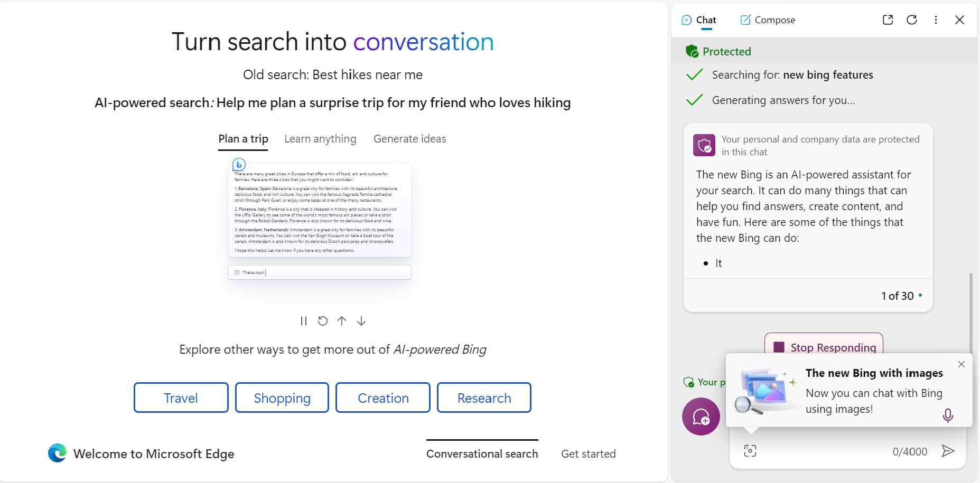Click "Generating answers for you..." status text
The height and width of the screenshot is (483, 980).
[783, 100]
